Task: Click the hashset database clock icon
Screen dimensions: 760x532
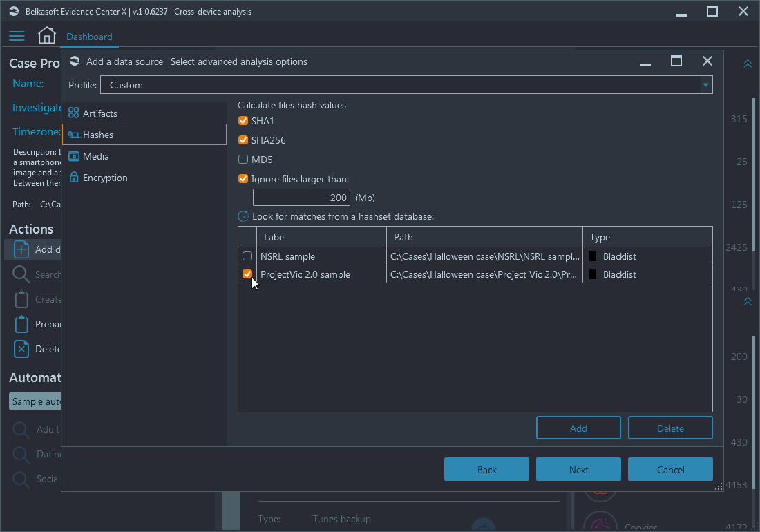Action: pyautogui.click(x=243, y=216)
